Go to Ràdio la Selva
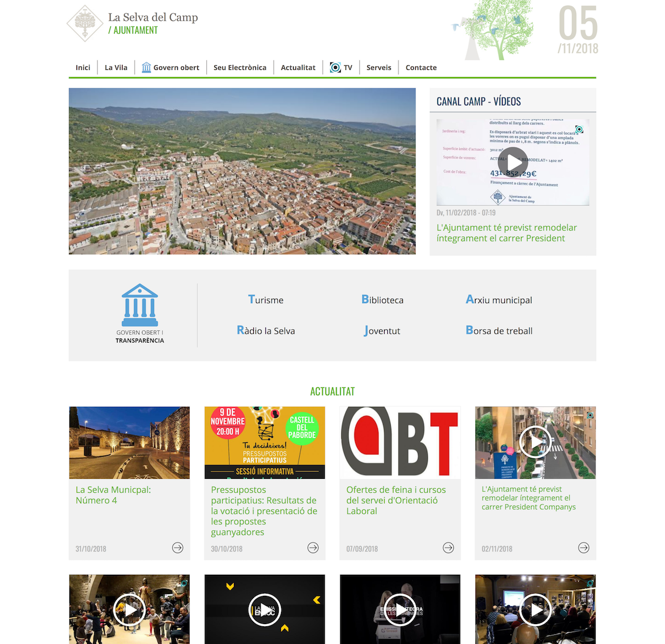 (266, 331)
